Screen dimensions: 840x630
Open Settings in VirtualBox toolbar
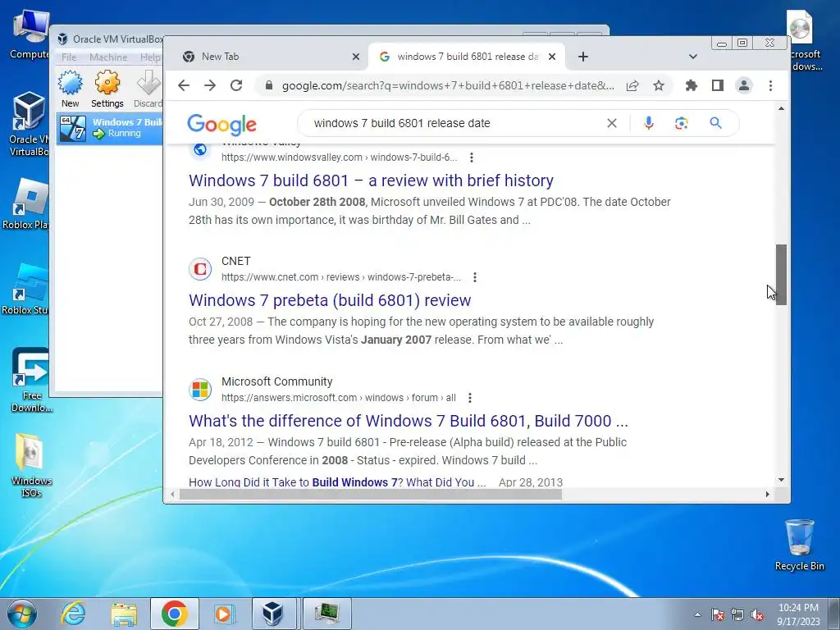(107, 89)
